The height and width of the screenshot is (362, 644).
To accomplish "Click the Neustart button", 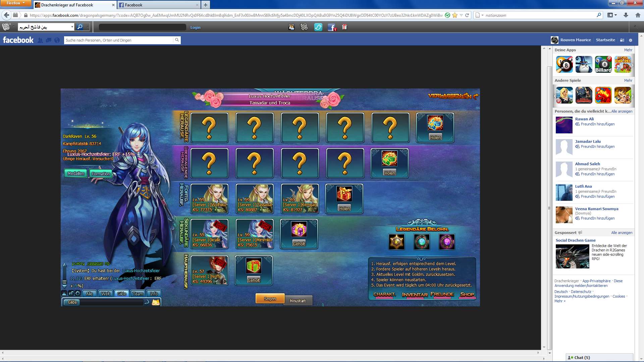I will 298,301.
